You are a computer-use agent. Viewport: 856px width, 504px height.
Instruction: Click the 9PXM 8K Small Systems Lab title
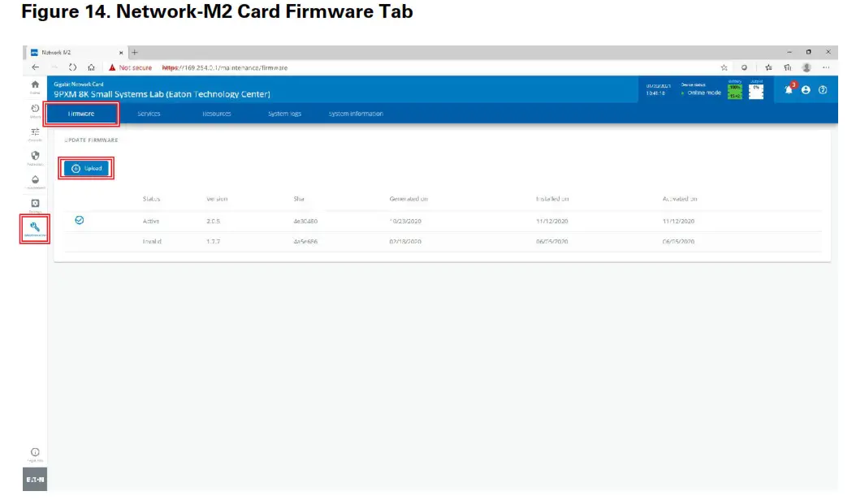click(162, 94)
